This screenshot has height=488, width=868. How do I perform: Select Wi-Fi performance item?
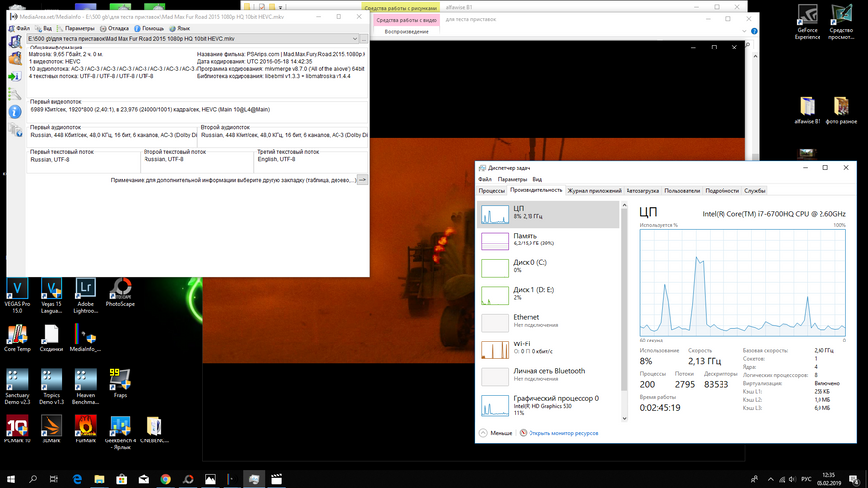pyautogui.click(x=548, y=349)
